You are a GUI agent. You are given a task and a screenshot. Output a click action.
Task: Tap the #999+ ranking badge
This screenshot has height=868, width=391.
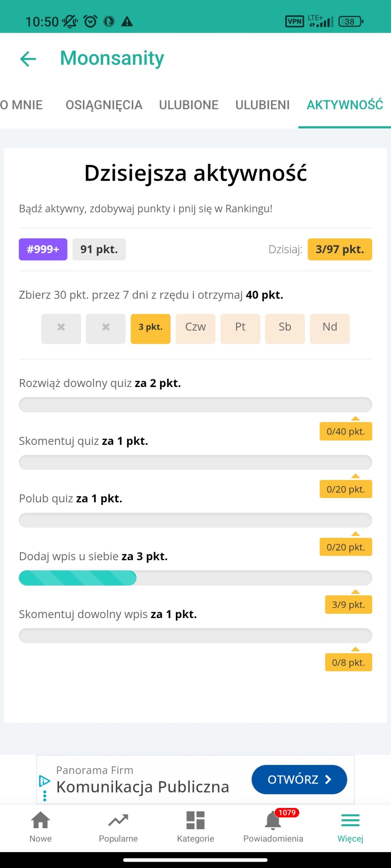[43, 250]
